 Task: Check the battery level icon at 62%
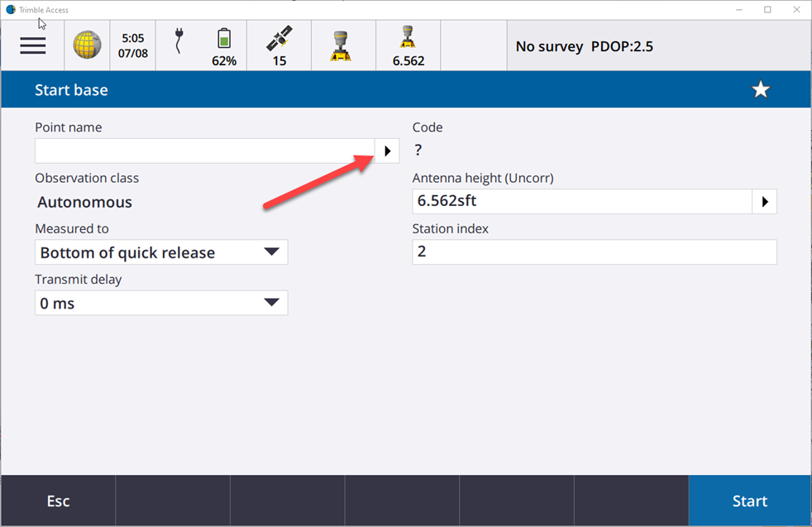[x=224, y=46]
